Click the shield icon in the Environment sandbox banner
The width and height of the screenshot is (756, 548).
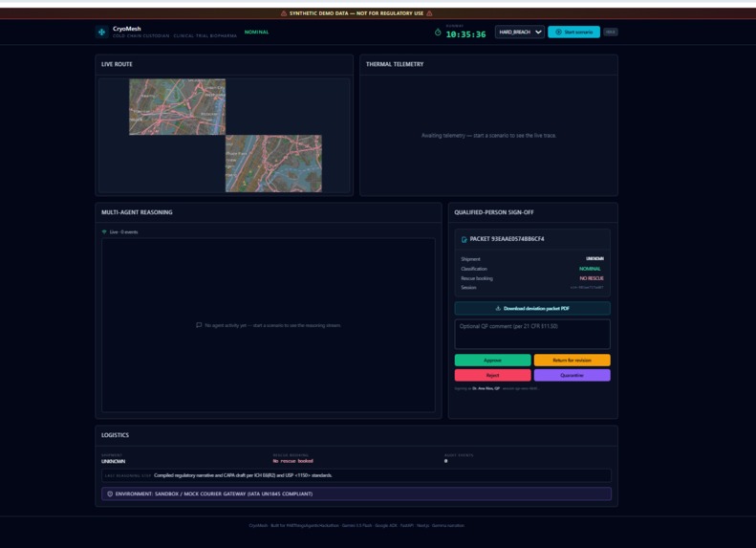pos(110,494)
